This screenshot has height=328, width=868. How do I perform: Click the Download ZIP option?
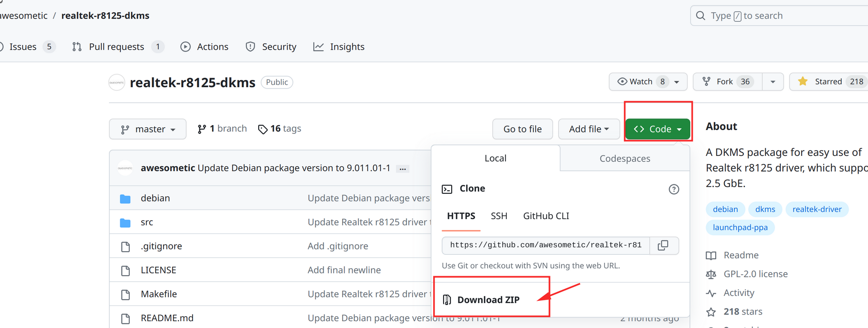[488, 300]
